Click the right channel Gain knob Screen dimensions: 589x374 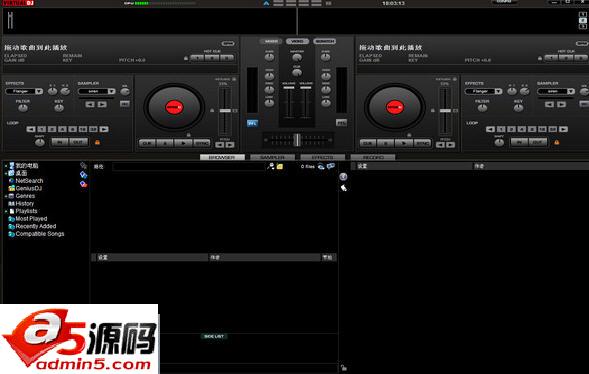point(326,57)
